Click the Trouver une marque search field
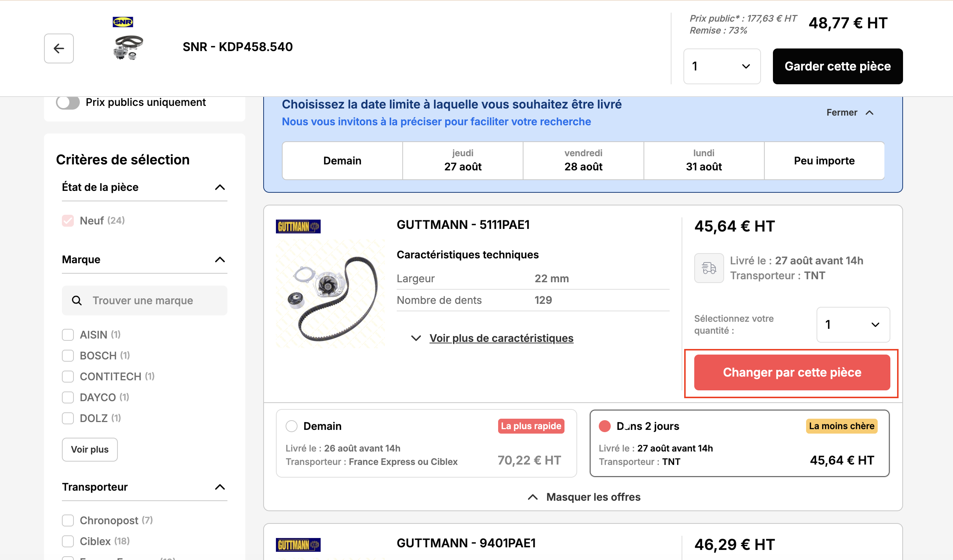The height and width of the screenshot is (560, 953). click(144, 301)
